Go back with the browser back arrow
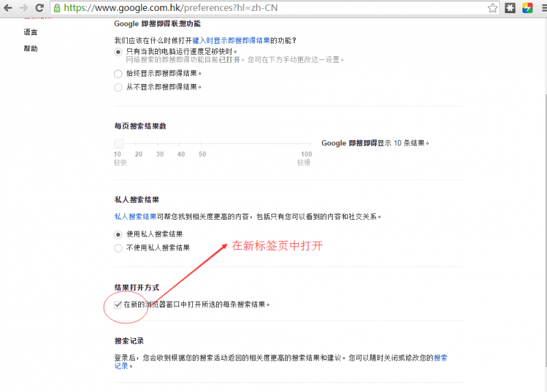Image resolution: width=547 pixels, height=392 pixels. pos(8,8)
